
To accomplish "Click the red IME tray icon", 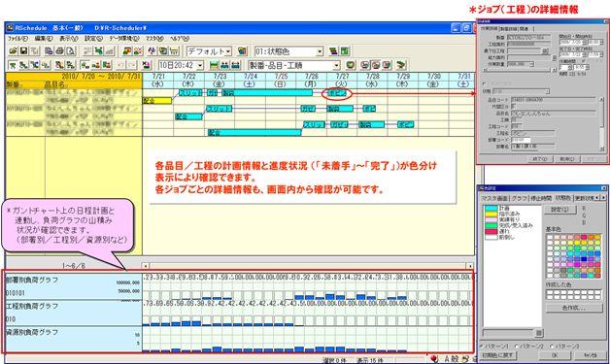I will click(x=434, y=359).
